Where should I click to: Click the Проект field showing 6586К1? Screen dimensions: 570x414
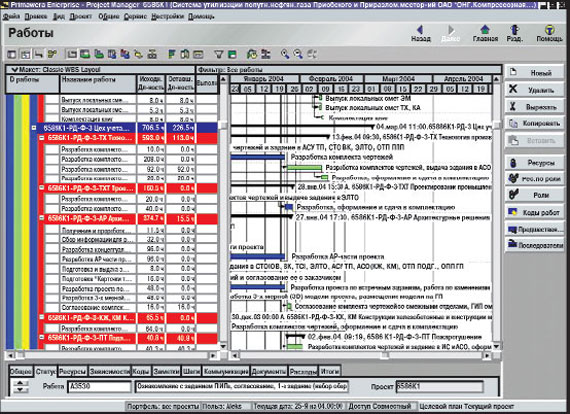(x=439, y=387)
